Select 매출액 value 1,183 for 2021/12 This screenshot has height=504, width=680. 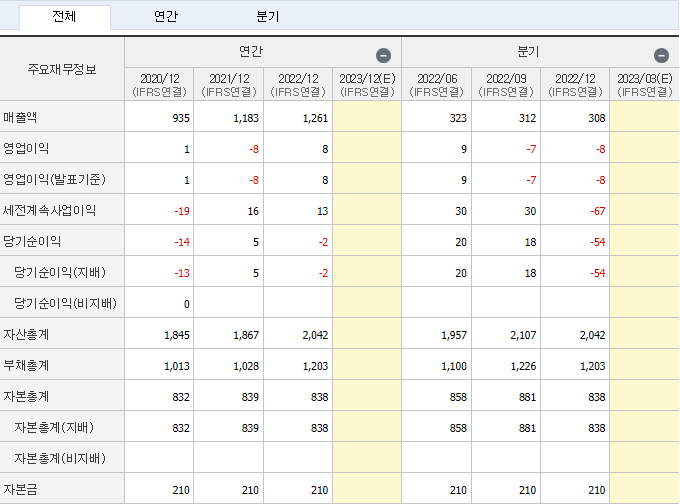point(246,118)
